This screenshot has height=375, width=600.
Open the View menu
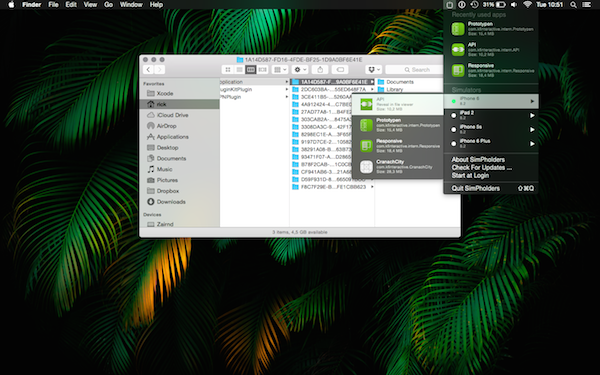(90, 5)
